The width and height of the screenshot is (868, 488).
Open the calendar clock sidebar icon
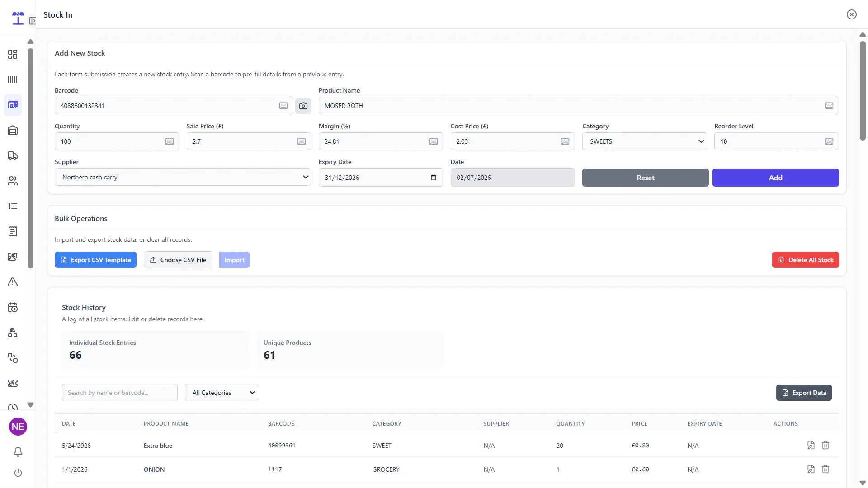pos(13,307)
